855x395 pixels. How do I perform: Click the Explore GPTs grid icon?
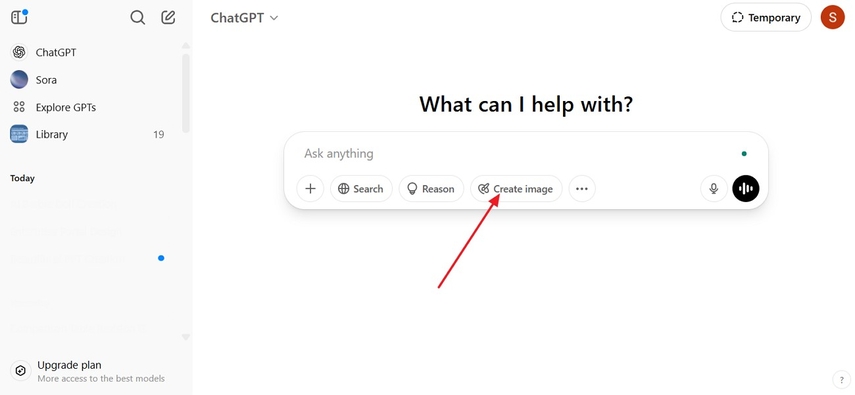(x=19, y=107)
